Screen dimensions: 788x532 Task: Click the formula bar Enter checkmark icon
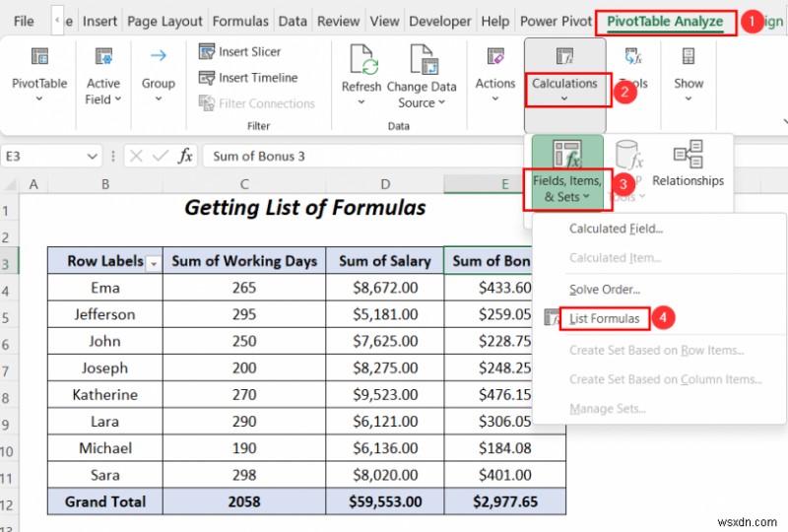tap(161, 156)
